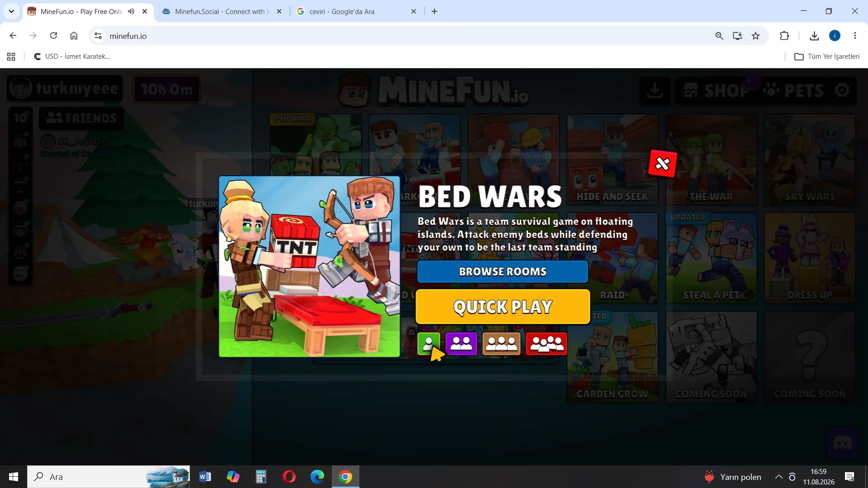This screenshot has height=488, width=868.
Task: Click the game download icon button
Action: [655, 90]
